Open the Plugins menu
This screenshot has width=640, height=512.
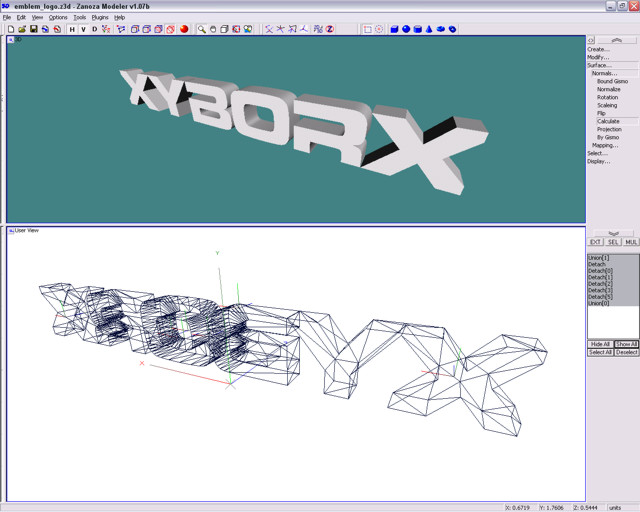pyautogui.click(x=100, y=17)
